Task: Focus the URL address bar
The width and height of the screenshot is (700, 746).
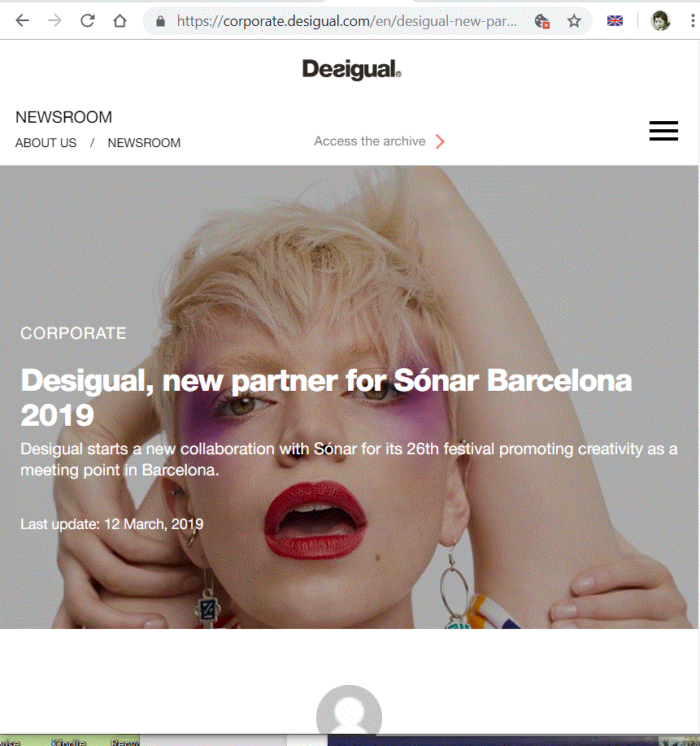Action: [347, 21]
